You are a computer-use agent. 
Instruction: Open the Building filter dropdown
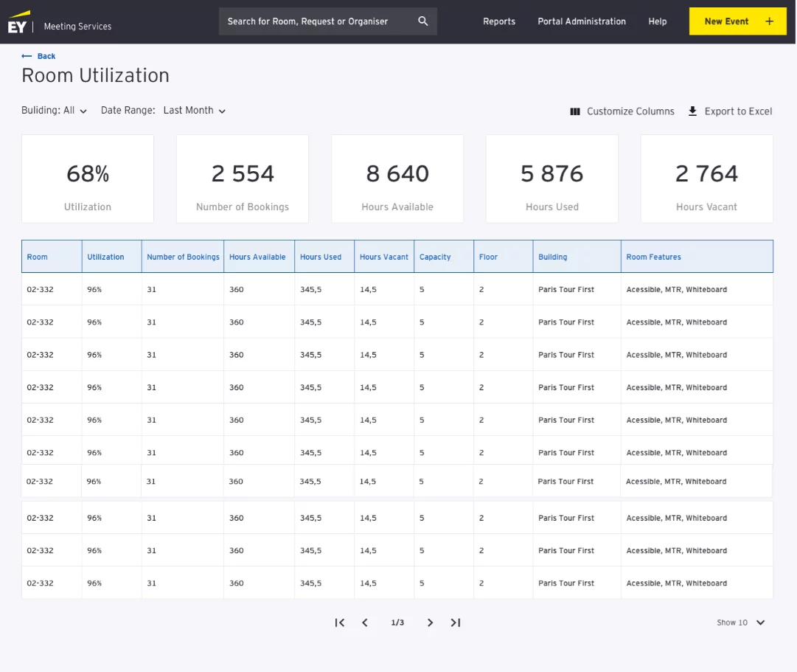click(55, 109)
